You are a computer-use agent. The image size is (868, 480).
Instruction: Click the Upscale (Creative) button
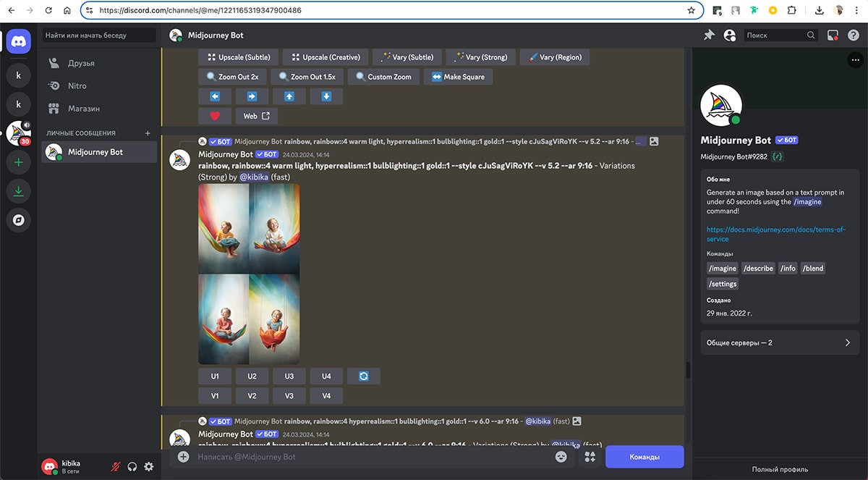[x=325, y=57]
